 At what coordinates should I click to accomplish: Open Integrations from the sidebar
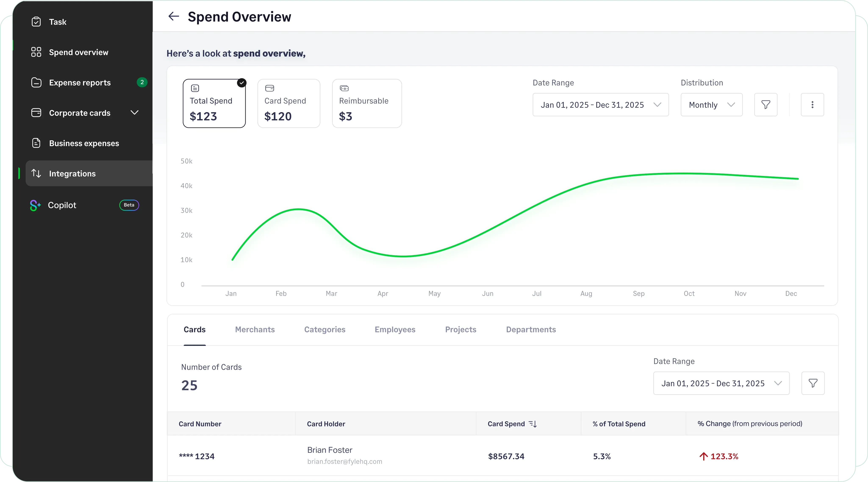click(x=72, y=173)
